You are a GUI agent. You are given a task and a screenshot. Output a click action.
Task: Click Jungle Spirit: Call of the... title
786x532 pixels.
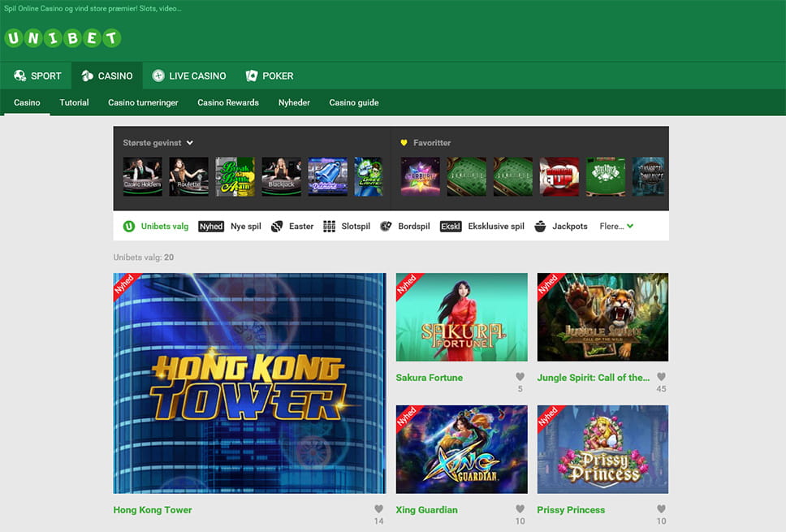[x=593, y=378]
